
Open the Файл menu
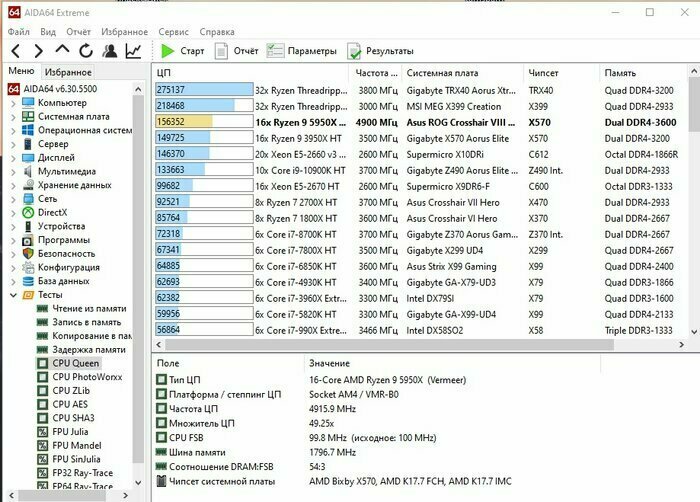pyautogui.click(x=19, y=32)
